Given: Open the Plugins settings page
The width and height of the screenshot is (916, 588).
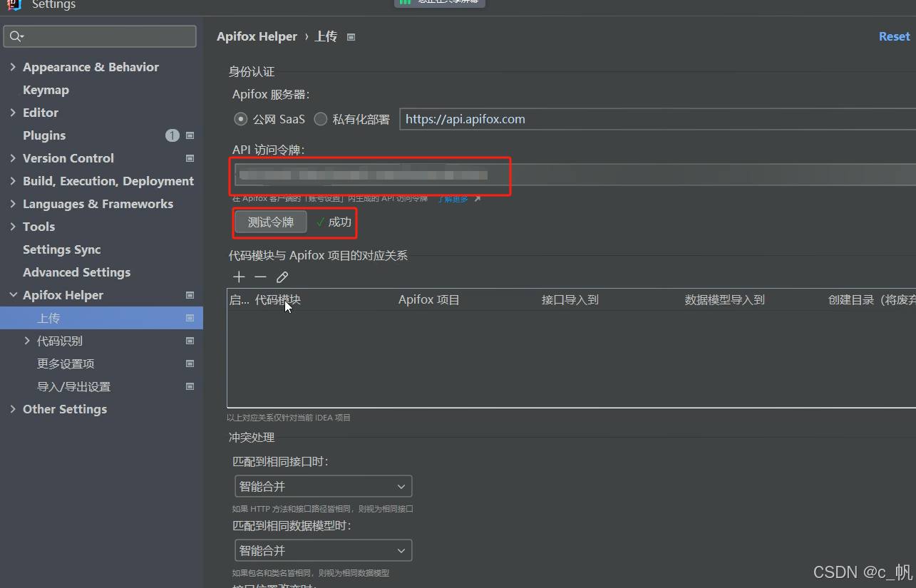Looking at the screenshot, I should click(x=44, y=135).
